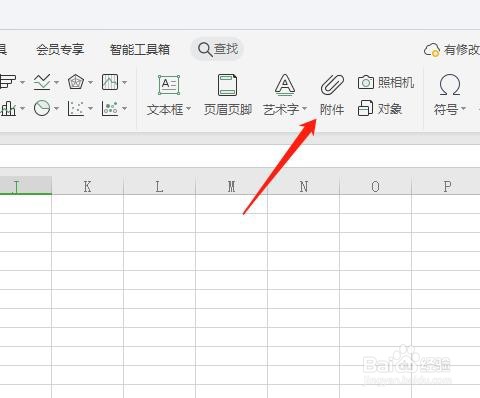Use the 照相机 camera tool
This screenshot has height=398, width=480.
[386, 82]
